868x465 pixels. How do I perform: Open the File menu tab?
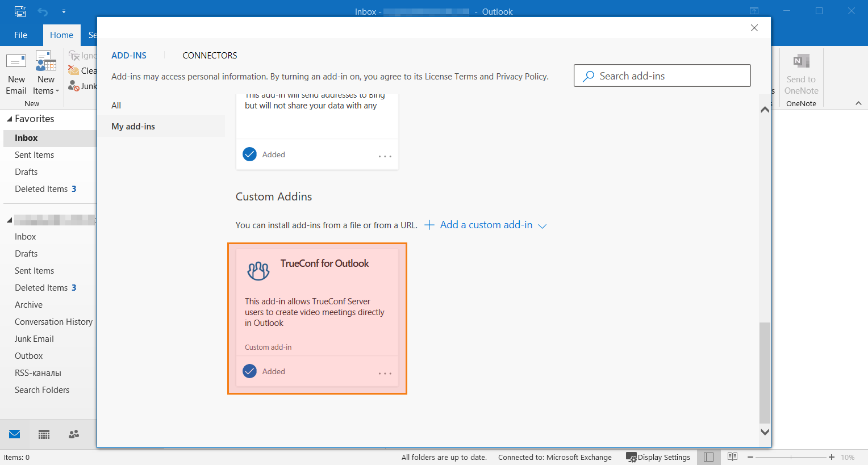coord(20,35)
